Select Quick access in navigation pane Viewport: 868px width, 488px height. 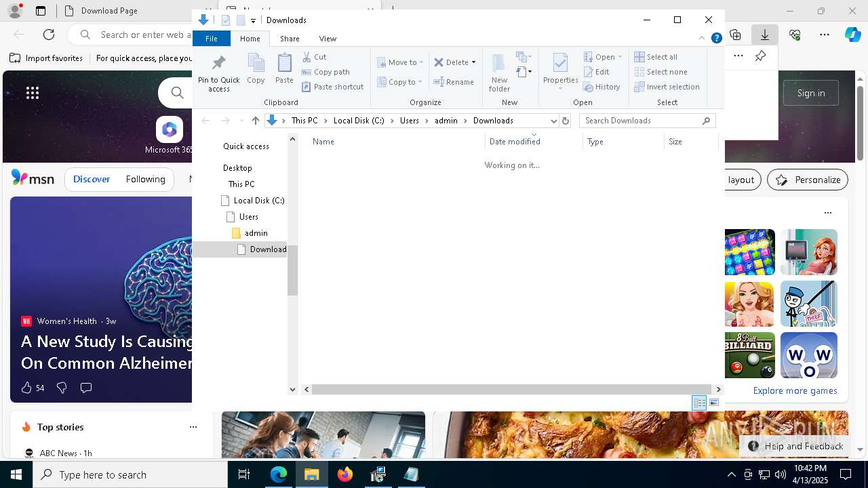(x=245, y=146)
